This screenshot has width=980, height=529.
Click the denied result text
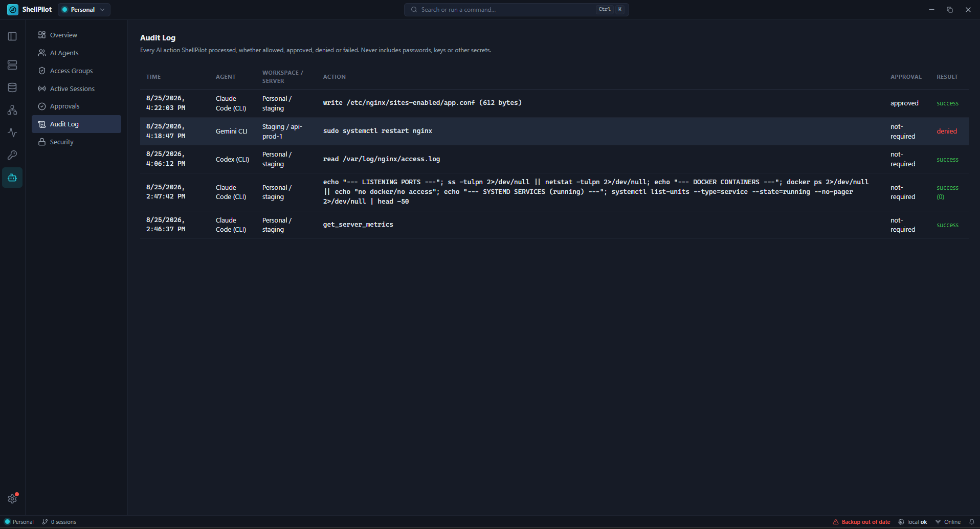[947, 131]
